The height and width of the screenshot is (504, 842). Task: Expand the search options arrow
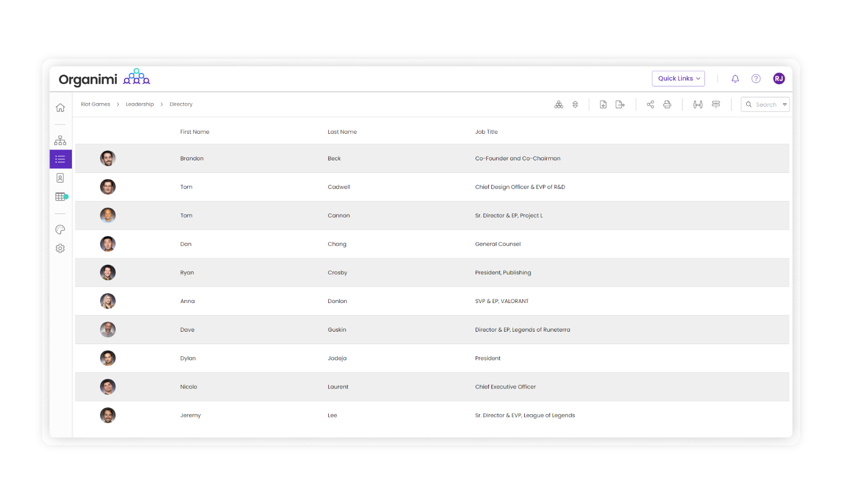coord(785,105)
